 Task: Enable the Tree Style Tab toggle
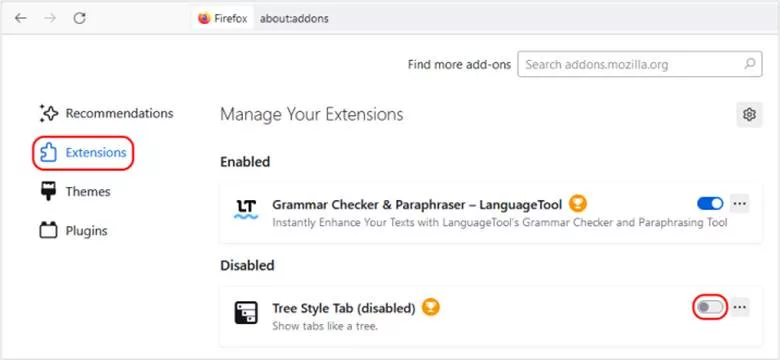pos(710,307)
